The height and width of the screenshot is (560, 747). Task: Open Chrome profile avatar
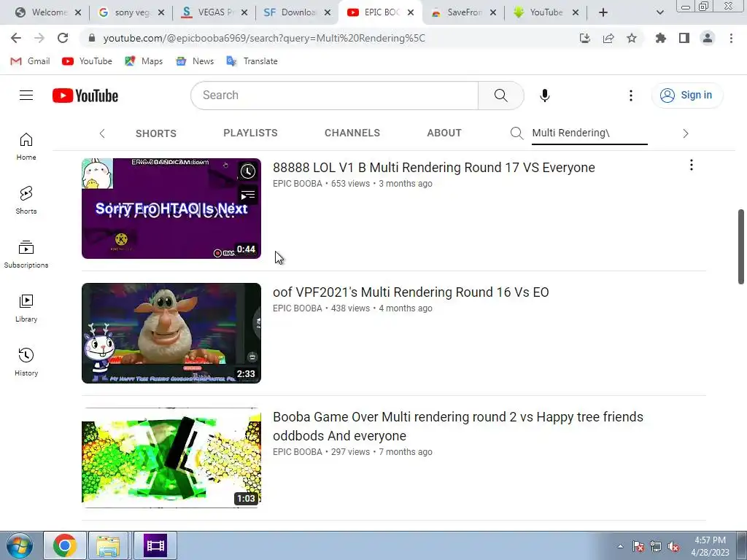[708, 38]
